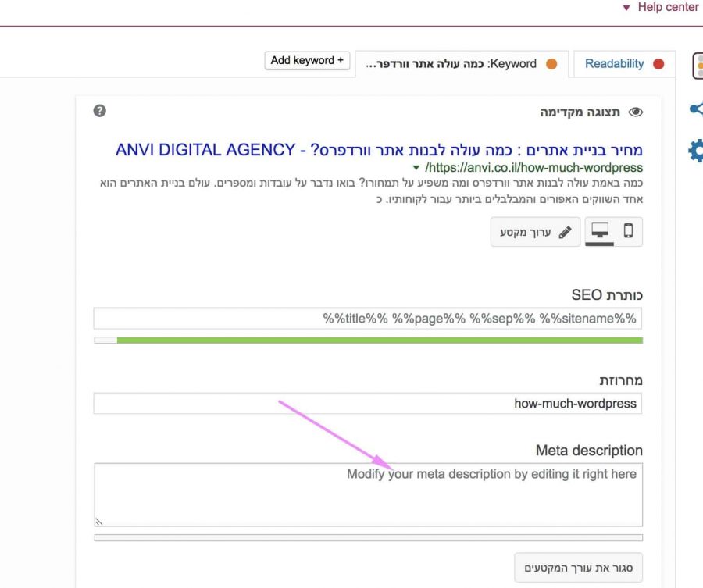Click the question mark help icon

click(99, 111)
